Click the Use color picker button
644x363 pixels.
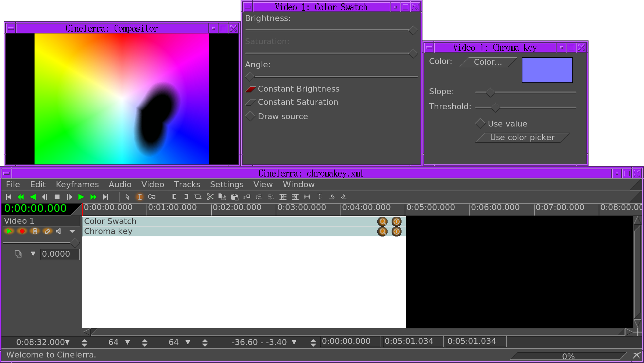pos(522,138)
